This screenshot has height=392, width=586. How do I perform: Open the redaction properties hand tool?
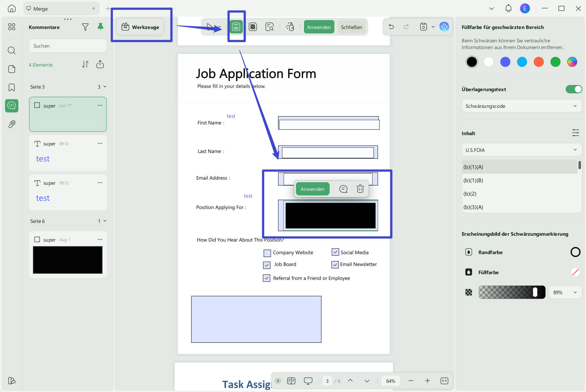click(290, 27)
